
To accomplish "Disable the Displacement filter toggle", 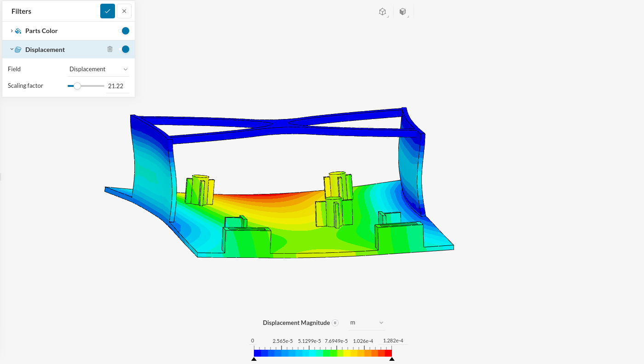I will pyautogui.click(x=124, y=49).
